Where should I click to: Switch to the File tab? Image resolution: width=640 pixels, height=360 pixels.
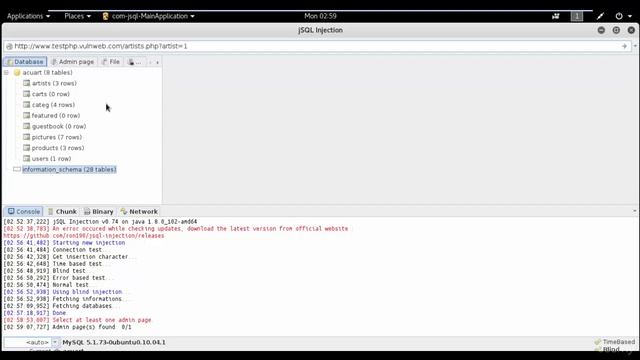click(111, 62)
